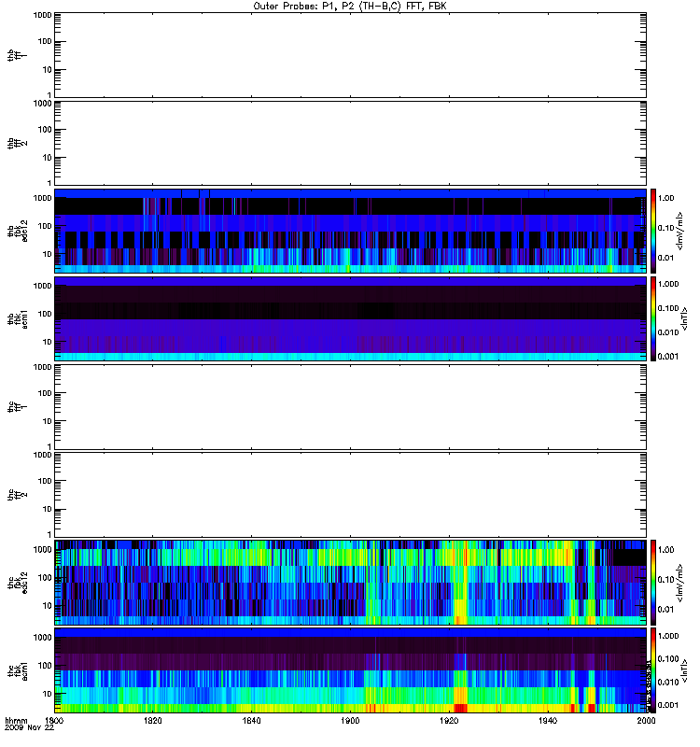Viewport: 700px width, 747px height.
Task: Click inside the thb fbk scm1 spectrogram
Action: pos(350,318)
